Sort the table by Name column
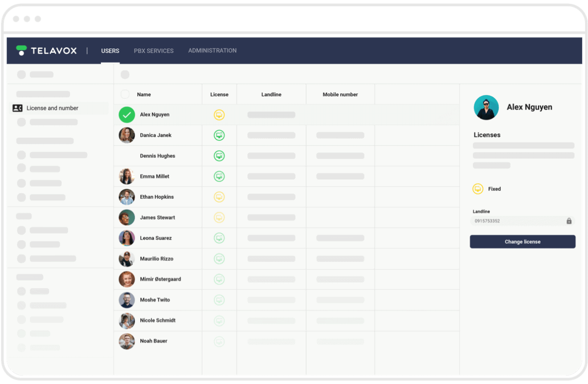The image size is (588, 384). (144, 95)
